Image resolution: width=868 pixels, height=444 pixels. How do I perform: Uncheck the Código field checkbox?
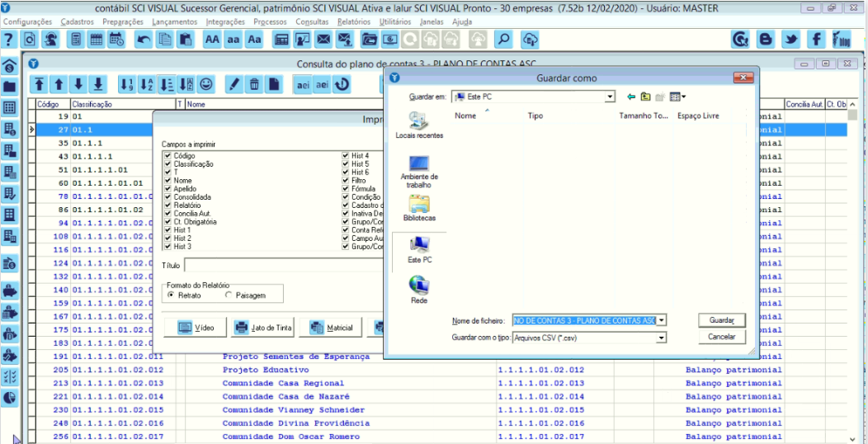tap(168, 155)
